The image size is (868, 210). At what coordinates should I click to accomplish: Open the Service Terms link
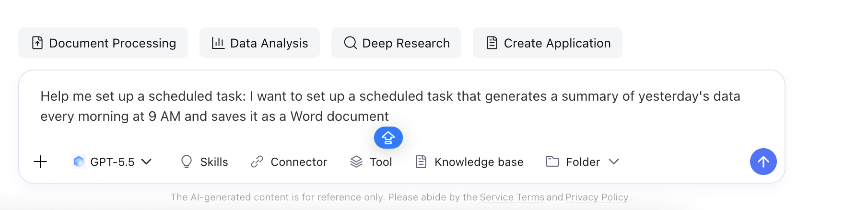[x=512, y=197]
